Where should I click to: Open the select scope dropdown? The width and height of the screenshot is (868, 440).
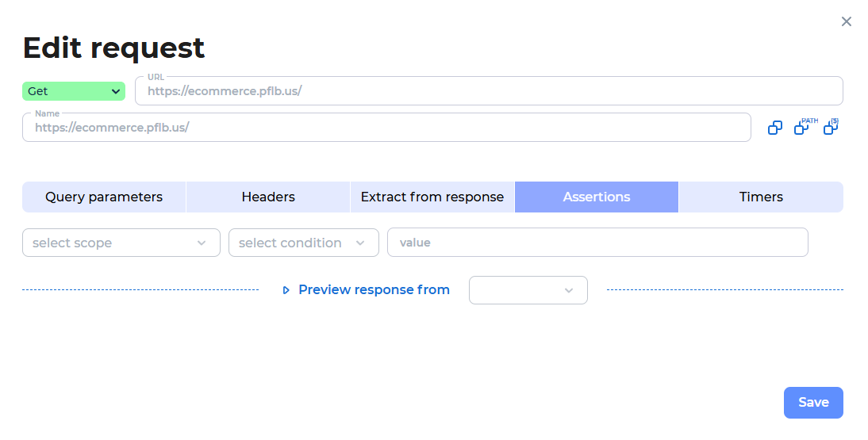point(121,243)
